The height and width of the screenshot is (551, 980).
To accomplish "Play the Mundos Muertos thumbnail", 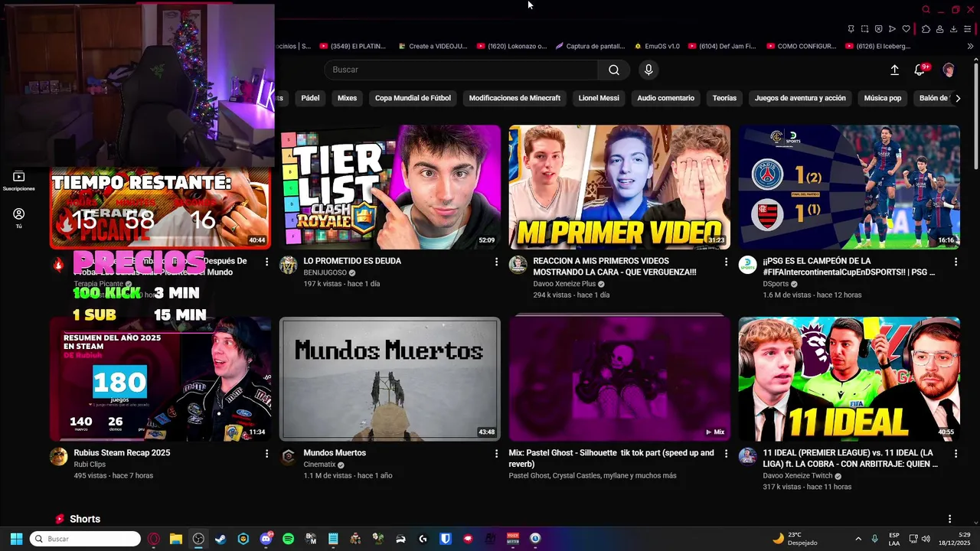I will [390, 379].
